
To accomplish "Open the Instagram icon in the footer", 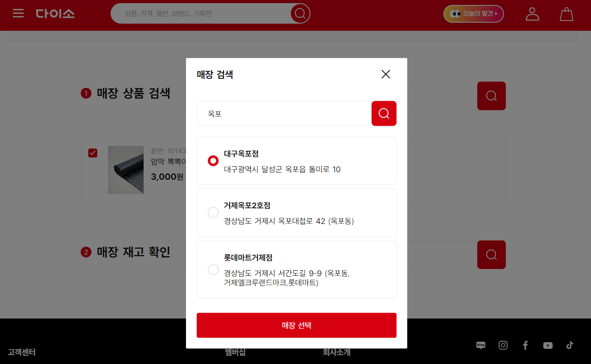I will [x=503, y=345].
